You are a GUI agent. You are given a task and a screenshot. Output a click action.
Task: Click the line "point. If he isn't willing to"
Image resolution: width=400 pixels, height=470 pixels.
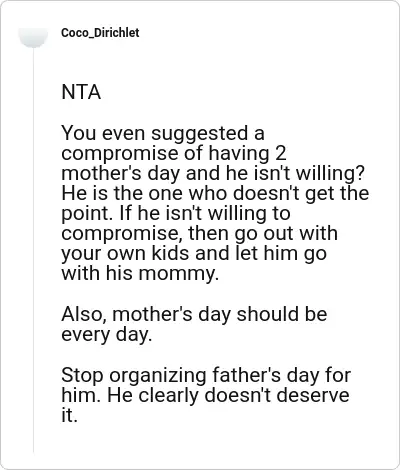coord(176,214)
